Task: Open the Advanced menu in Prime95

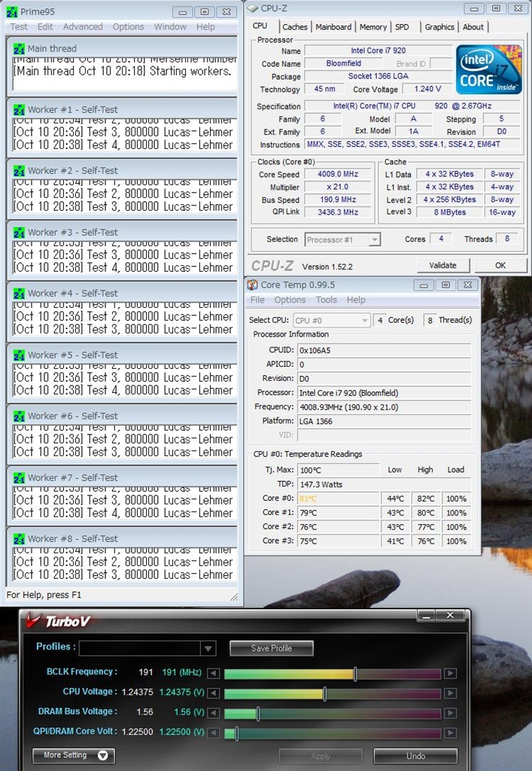Action: click(x=83, y=26)
